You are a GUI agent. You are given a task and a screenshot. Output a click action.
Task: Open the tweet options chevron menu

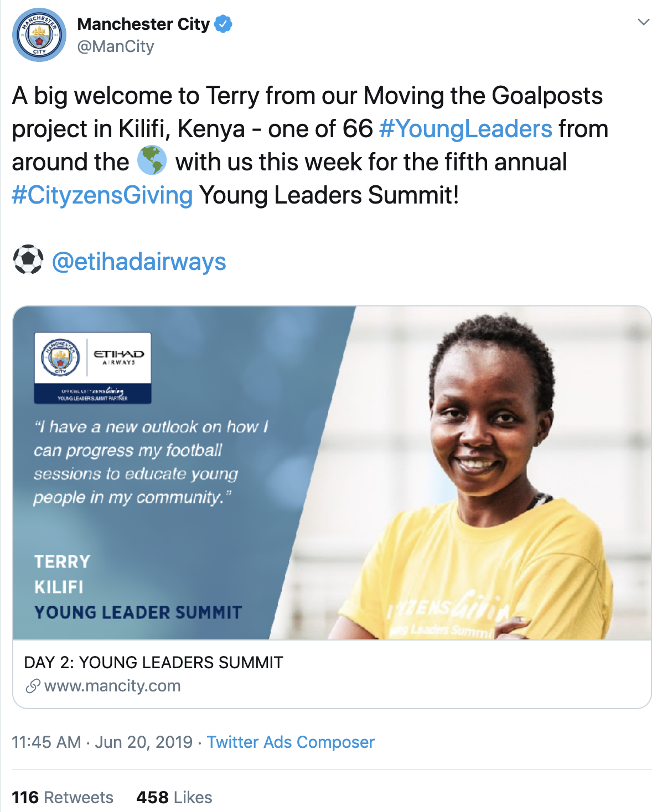[643, 22]
